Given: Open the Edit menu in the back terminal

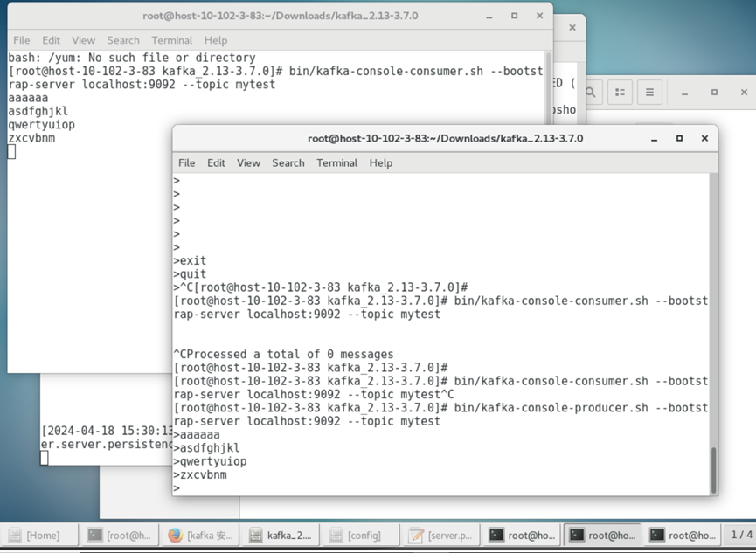Looking at the screenshot, I should pyautogui.click(x=51, y=40).
